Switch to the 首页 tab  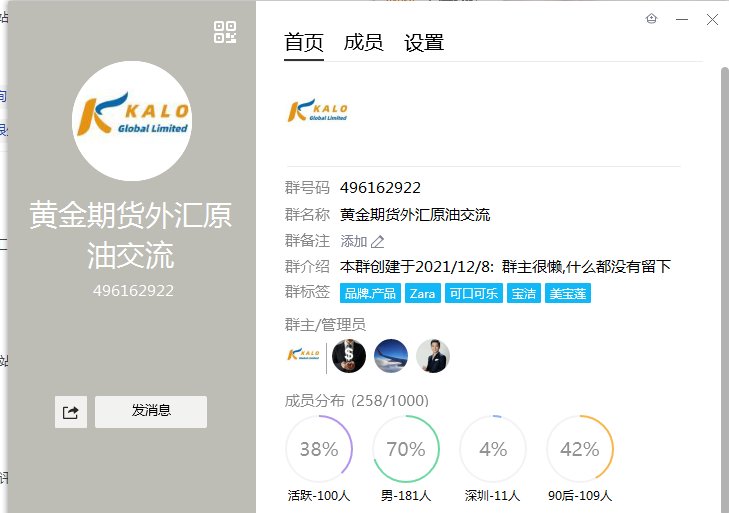[304, 43]
